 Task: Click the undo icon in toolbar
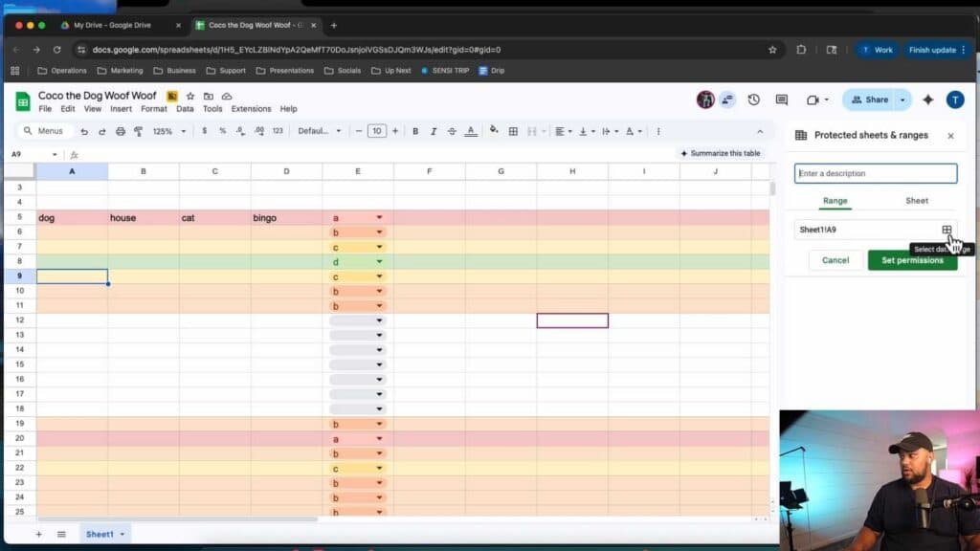tap(84, 131)
